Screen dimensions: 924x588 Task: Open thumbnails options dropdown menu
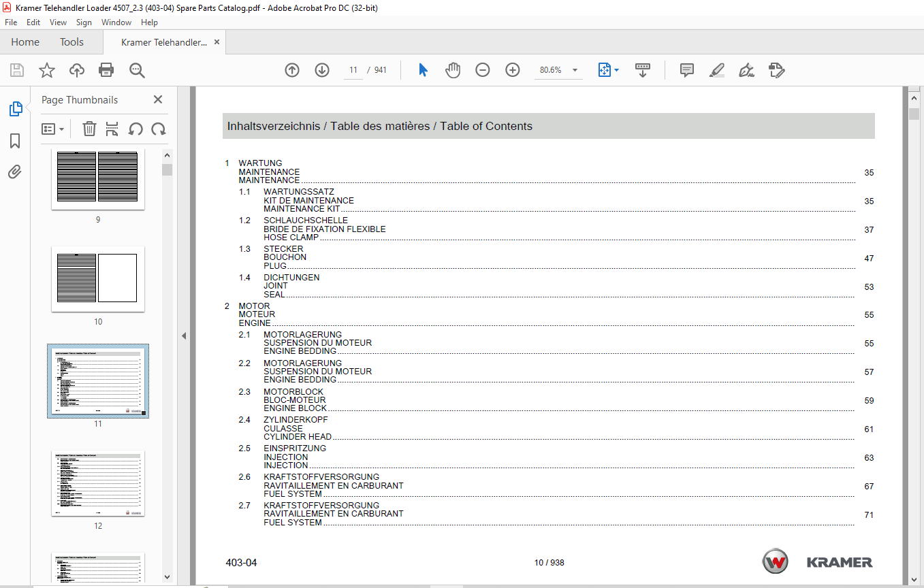click(53, 129)
